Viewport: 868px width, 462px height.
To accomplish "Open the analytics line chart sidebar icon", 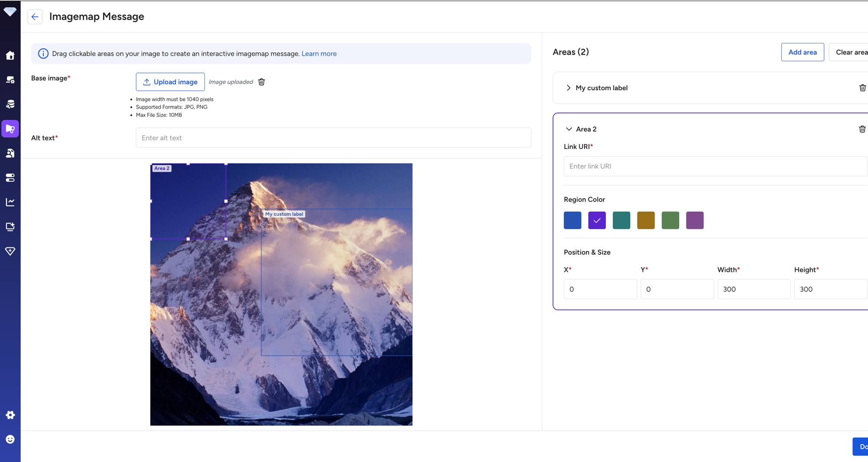I will 10,202.
